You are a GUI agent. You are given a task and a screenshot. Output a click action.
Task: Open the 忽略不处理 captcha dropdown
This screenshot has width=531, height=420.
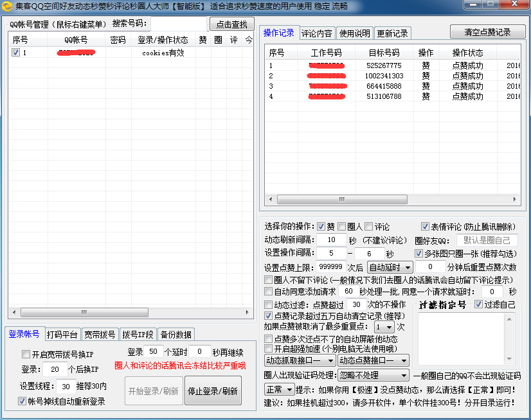[x=373, y=375]
